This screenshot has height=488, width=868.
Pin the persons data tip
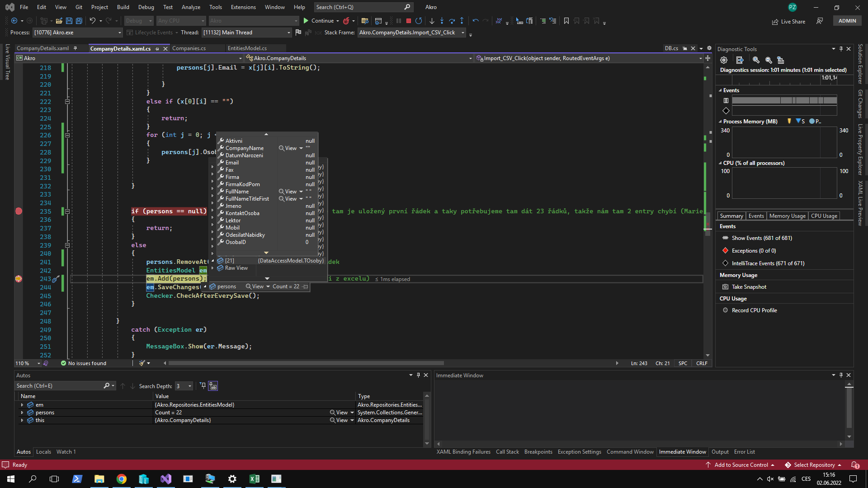[x=306, y=286]
